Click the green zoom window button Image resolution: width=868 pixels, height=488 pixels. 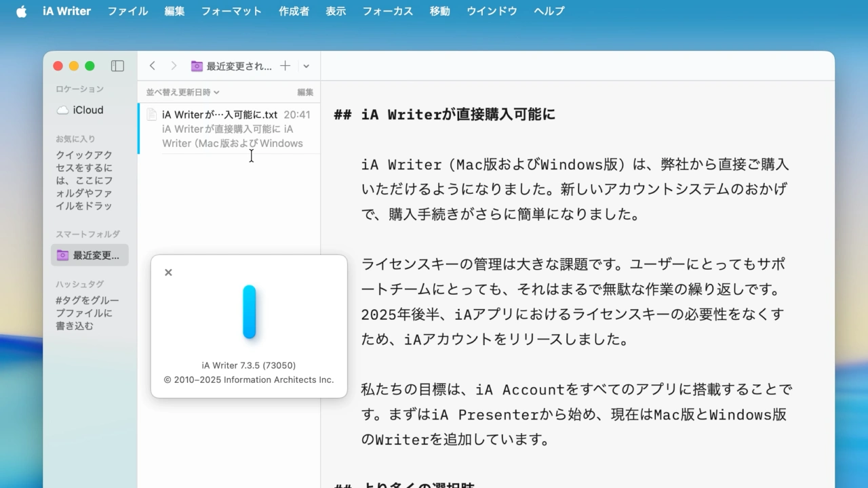tap(90, 66)
